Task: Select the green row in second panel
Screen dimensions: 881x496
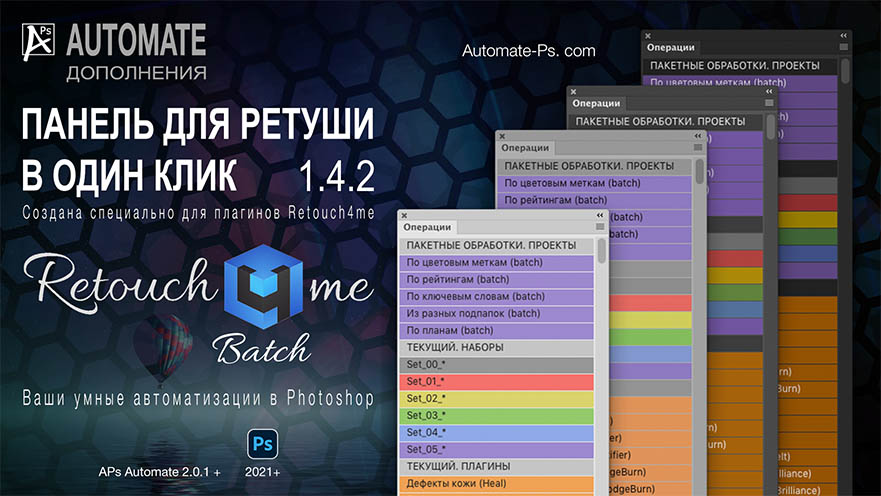Action: click(x=650, y=337)
